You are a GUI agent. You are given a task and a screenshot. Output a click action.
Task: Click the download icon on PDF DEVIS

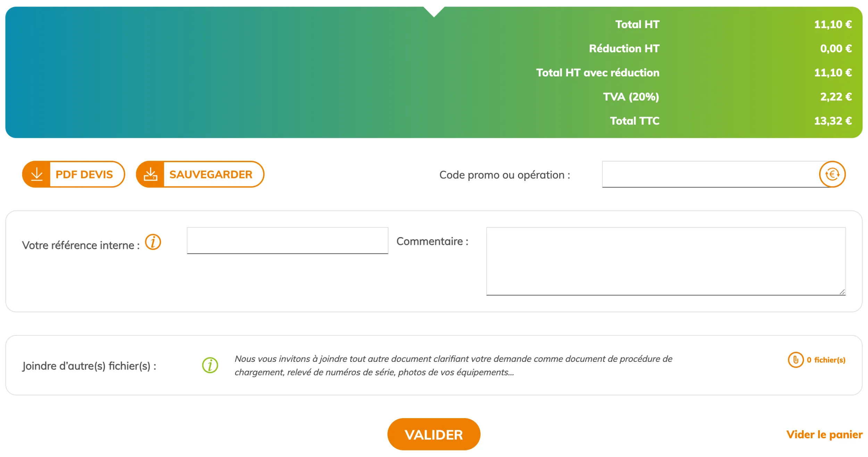(x=37, y=174)
